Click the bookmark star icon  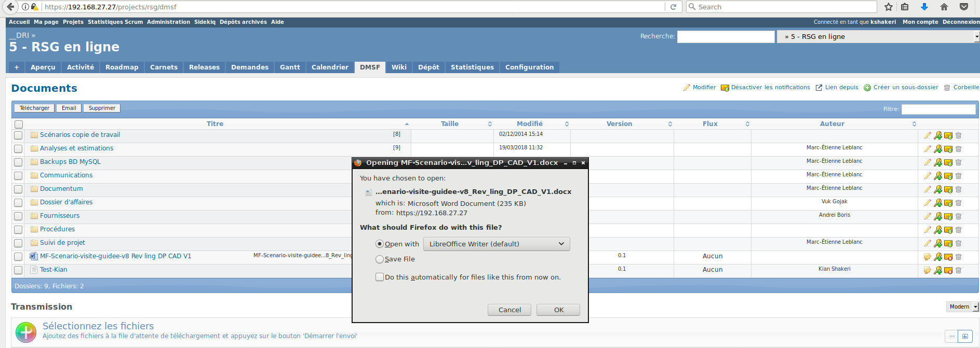pyautogui.click(x=889, y=7)
